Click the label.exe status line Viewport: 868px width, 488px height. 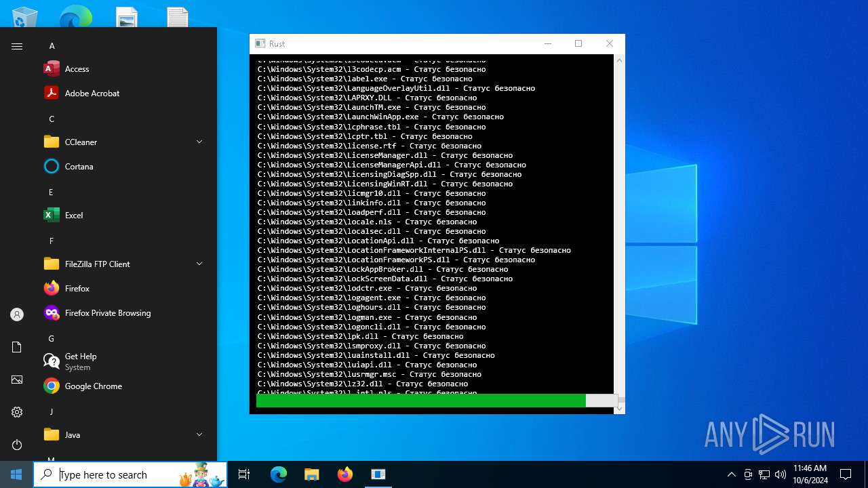365,79
